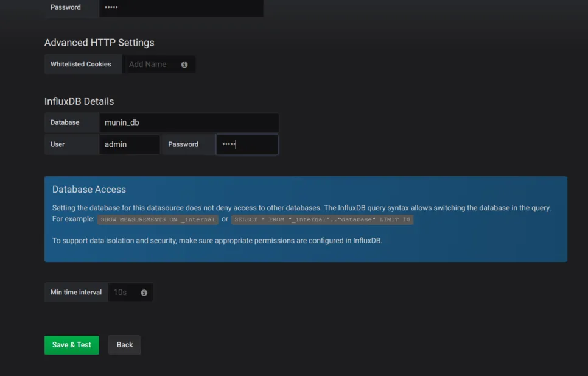The height and width of the screenshot is (376, 588).
Task: Click the top password field above Advanced HTTP Settings
Action: (x=181, y=7)
